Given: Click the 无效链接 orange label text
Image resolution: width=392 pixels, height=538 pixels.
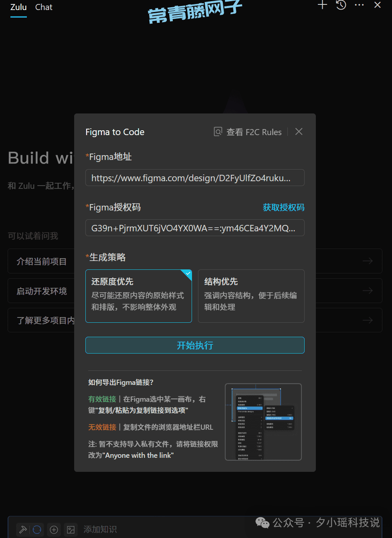Looking at the screenshot, I should (x=102, y=427).
